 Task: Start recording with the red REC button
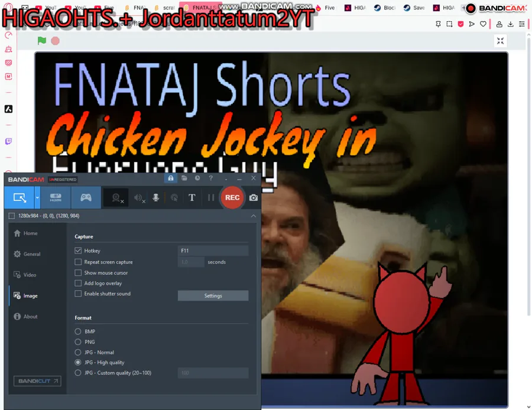[x=232, y=197]
